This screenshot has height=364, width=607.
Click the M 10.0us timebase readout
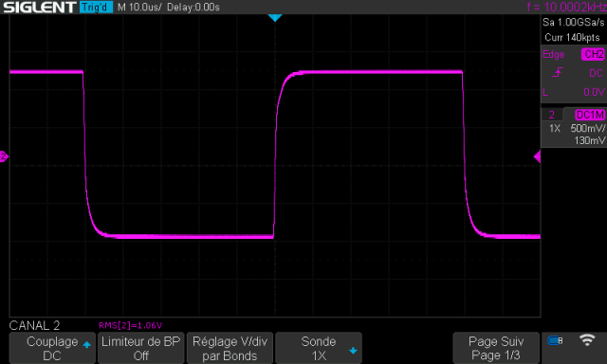click(139, 7)
